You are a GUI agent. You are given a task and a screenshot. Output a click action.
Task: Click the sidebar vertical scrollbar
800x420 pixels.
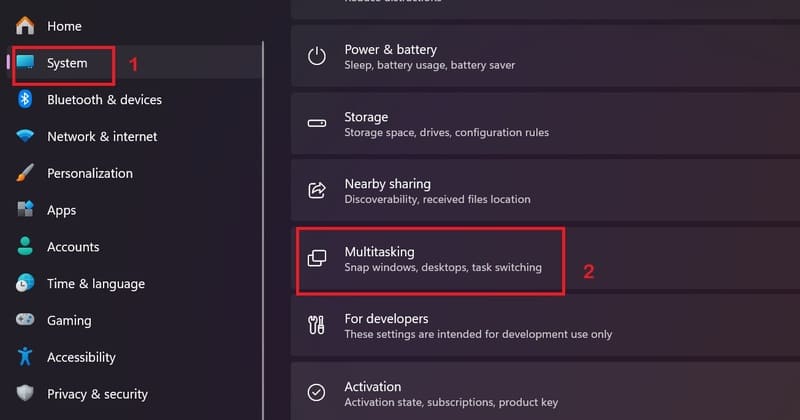pos(263,231)
